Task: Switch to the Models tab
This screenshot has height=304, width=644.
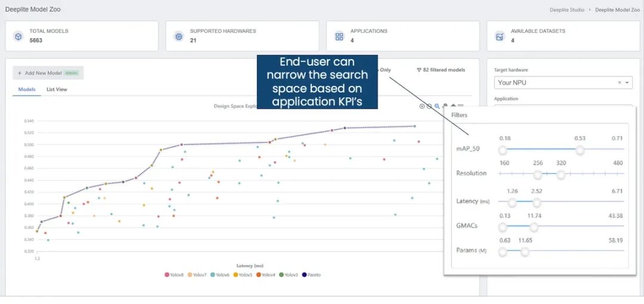Action: tap(27, 90)
